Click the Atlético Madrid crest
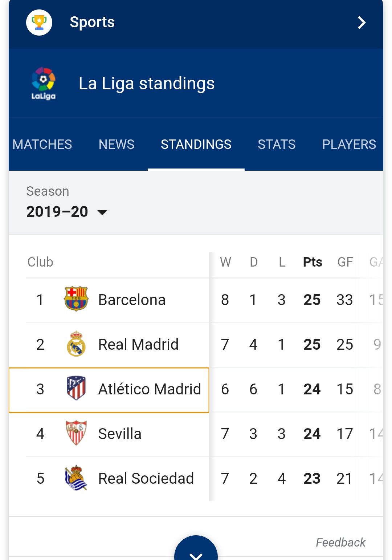Screen dimensions: 392x560 76,388
